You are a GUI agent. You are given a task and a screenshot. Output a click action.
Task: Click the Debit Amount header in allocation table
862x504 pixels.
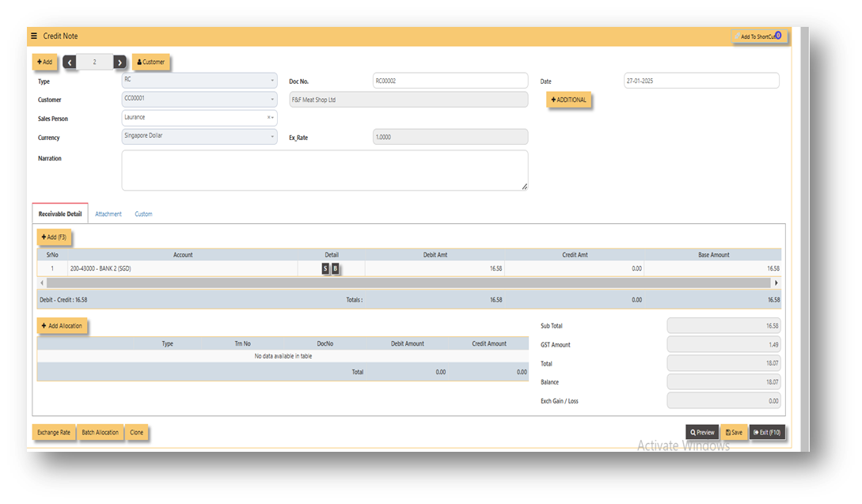coord(408,343)
